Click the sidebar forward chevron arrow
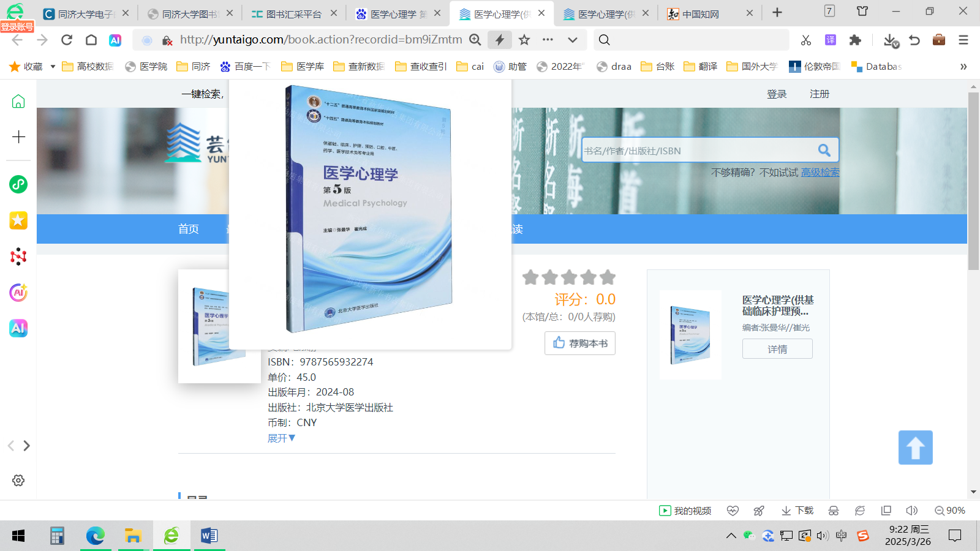The image size is (980, 551). coord(26,446)
